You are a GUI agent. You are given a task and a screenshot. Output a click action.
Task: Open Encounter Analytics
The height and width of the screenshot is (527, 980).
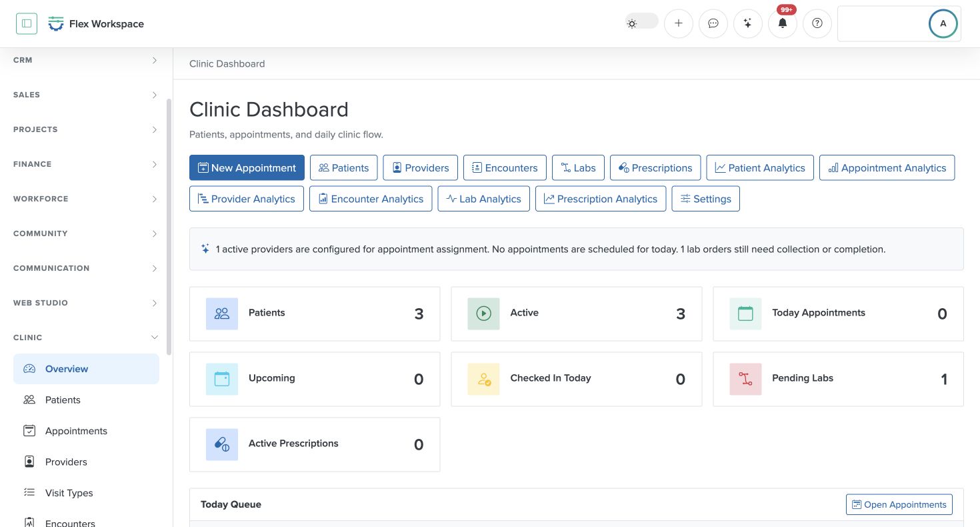371,199
